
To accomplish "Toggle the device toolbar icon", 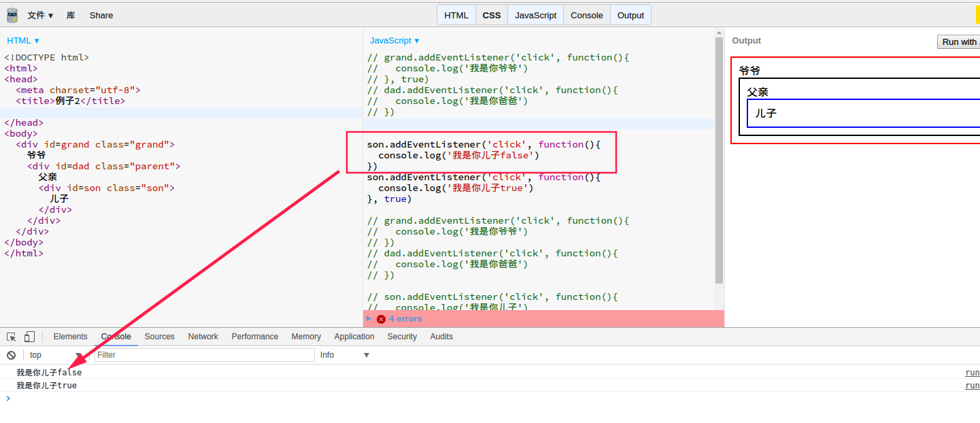I will tap(29, 337).
